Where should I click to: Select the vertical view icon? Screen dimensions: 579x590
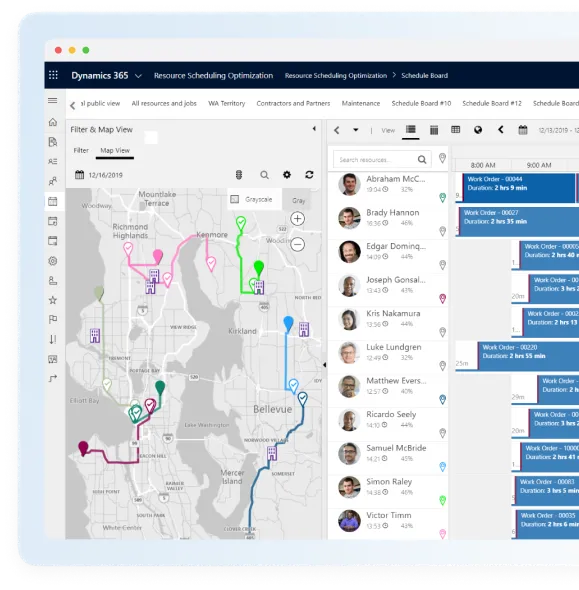[x=434, y=130]
